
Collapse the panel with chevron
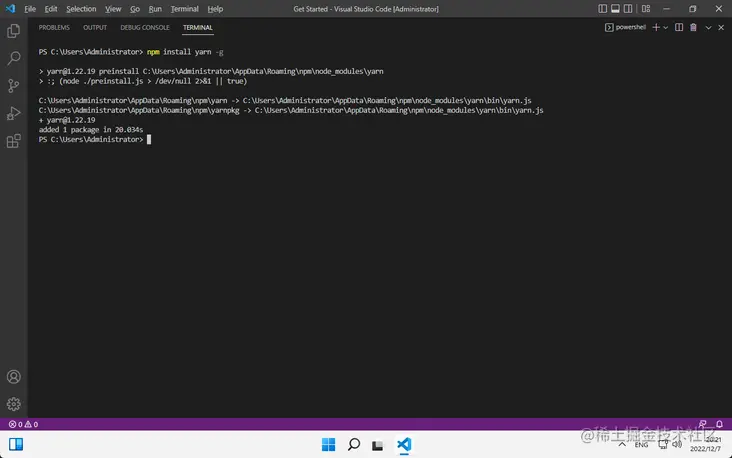coord(708,28)
